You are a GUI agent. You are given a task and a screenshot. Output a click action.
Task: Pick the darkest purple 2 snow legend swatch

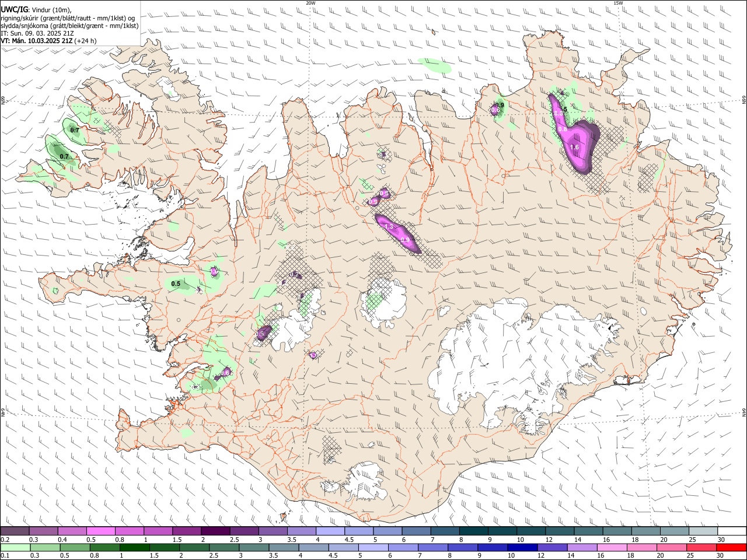pos(215,531)
